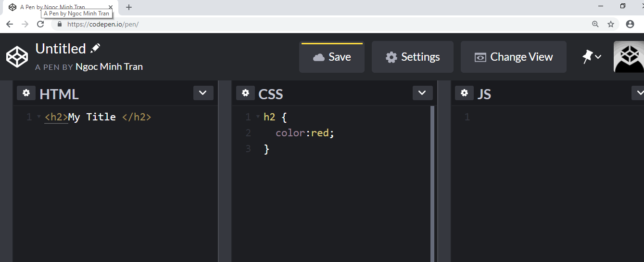
Task: Open a new browser tab
Action: (129, 7)
